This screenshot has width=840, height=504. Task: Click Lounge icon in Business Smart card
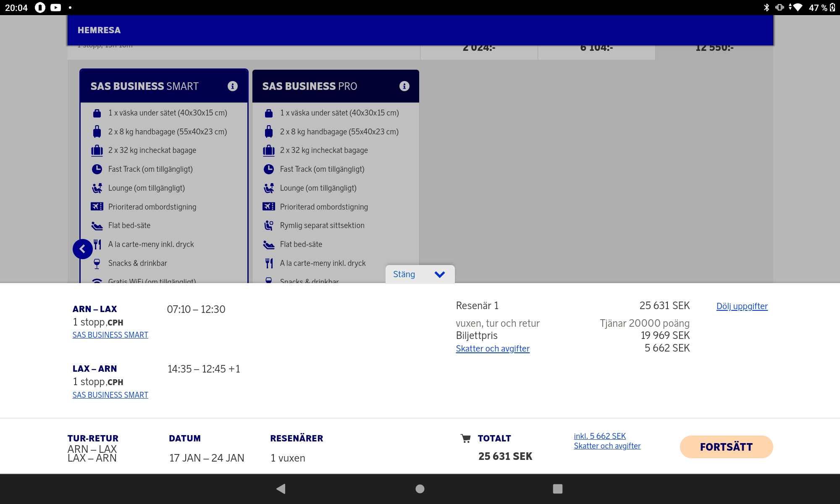[x=97, y=188]
